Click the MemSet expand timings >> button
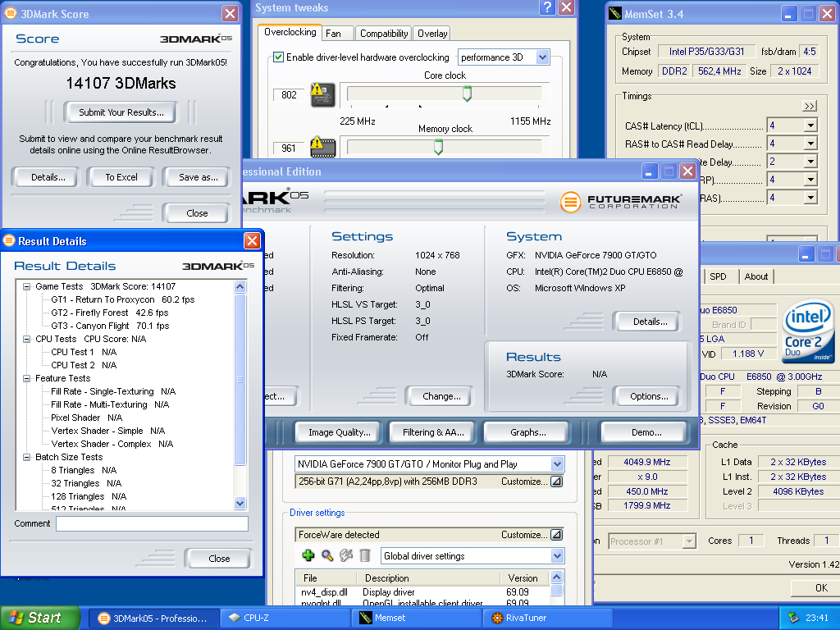840x630 pixels. pos(810,106)
